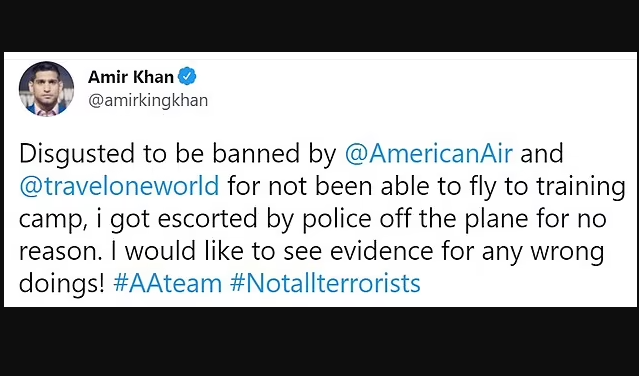Visit the @amirkingkhan handle
The height and width of the screenshot is (376, 639).
click(148, 101)
